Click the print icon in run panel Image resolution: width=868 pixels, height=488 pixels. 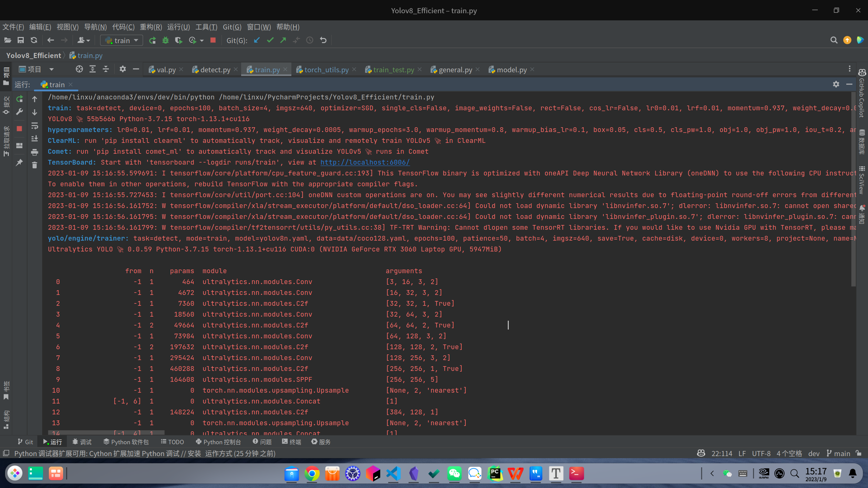click(x=35, y=152)
